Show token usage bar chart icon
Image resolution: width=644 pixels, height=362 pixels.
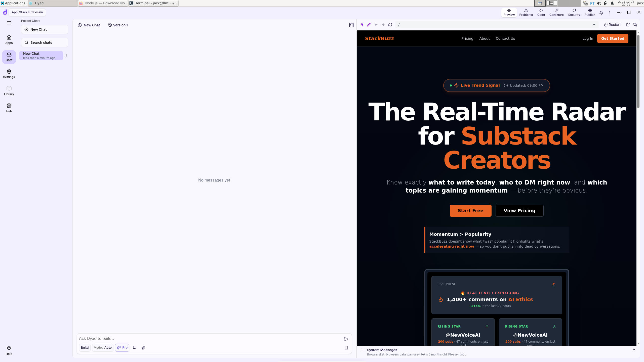coord(346,348)
